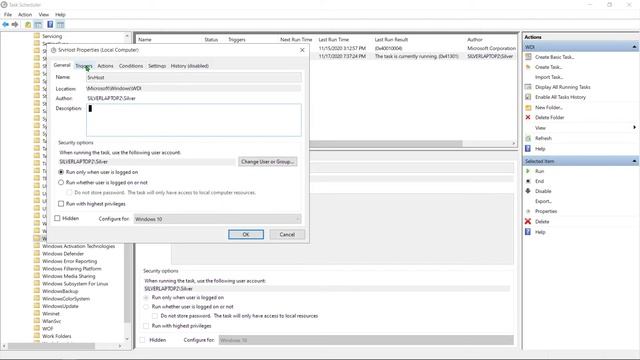Select Windows Media Sharing folder
This screenshot has height=360, width=640.
point(69,276)
